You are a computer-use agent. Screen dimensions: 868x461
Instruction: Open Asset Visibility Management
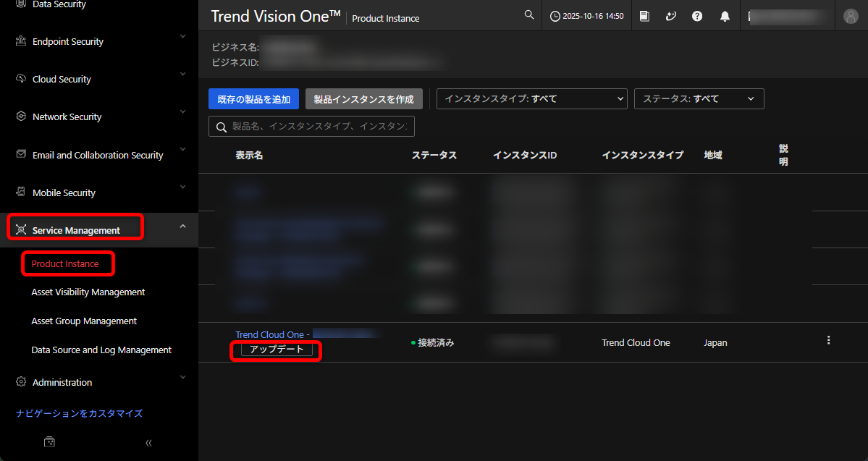click(x=88, y=292)
